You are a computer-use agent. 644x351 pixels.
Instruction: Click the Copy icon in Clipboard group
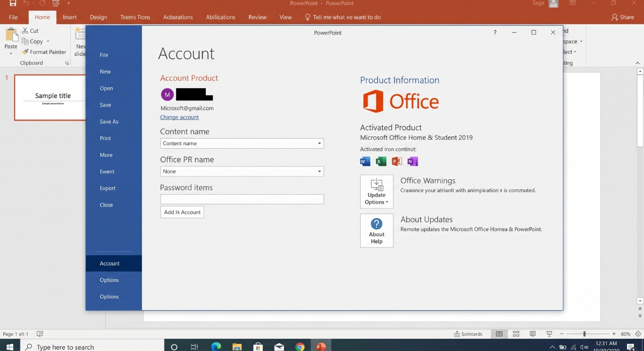tap(25, 41)
